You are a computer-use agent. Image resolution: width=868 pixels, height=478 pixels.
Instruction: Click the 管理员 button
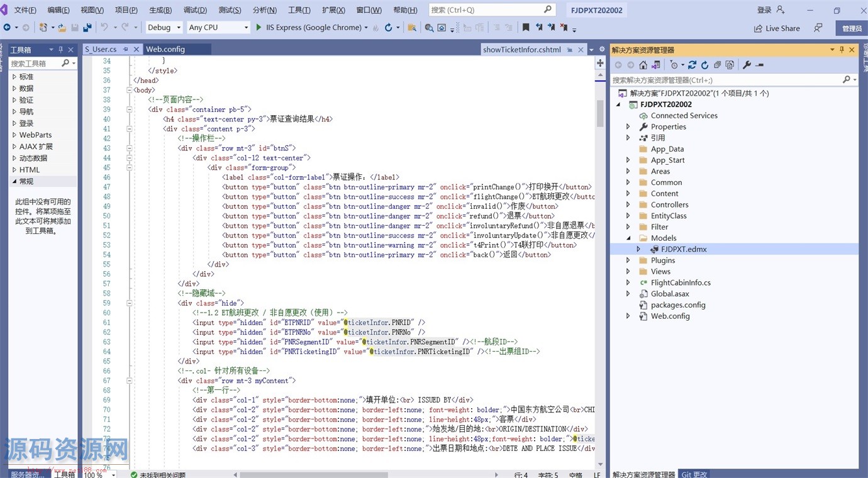852,28
